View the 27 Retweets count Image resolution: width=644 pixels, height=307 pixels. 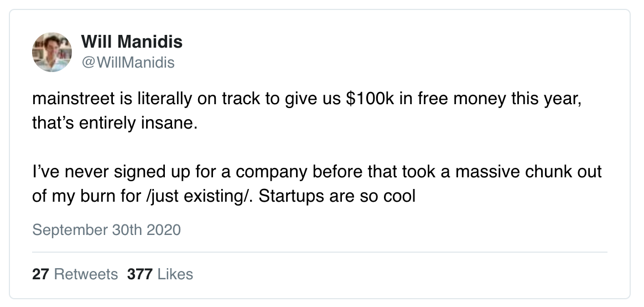click(x=75, y=274)
